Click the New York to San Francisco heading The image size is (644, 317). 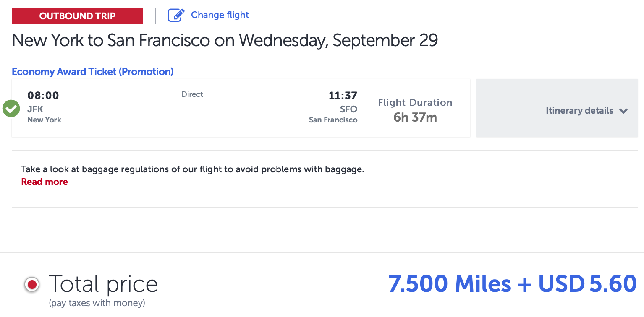point(225,40)
